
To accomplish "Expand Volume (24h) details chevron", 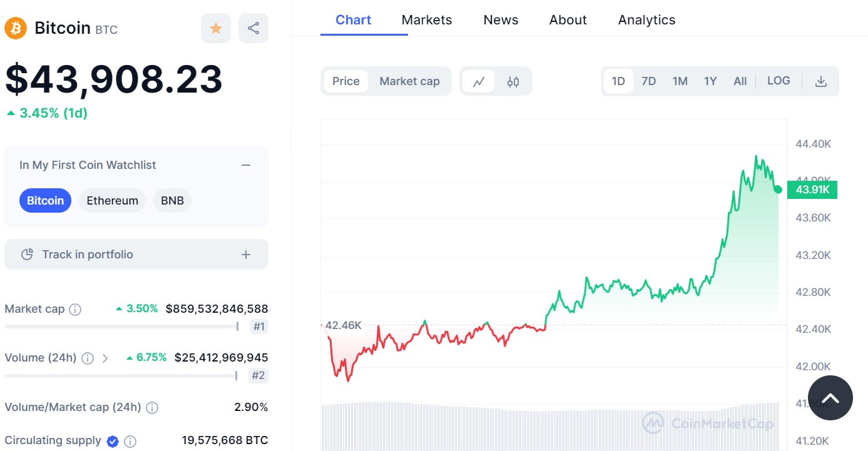I will [x=105, y=358].
